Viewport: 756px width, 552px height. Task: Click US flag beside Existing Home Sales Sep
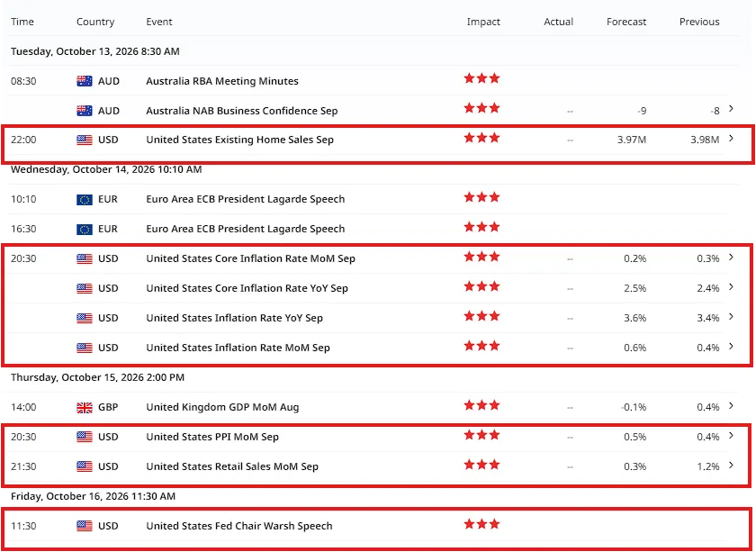coord(85,140)
